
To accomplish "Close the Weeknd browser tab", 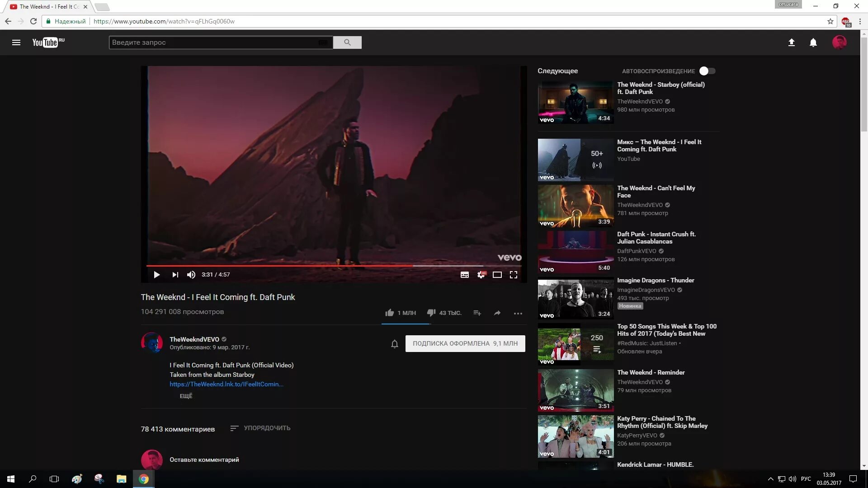I will (x=85, y=7).
